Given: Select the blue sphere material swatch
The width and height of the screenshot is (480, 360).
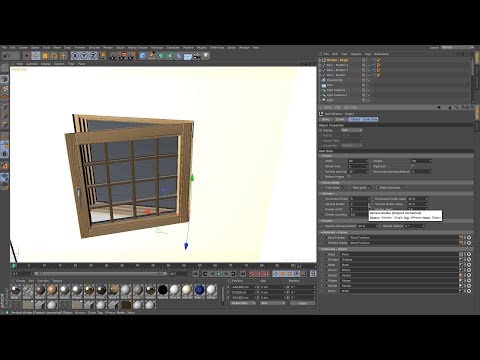Looking at the screenshot, I should click(x=199, y=290).
